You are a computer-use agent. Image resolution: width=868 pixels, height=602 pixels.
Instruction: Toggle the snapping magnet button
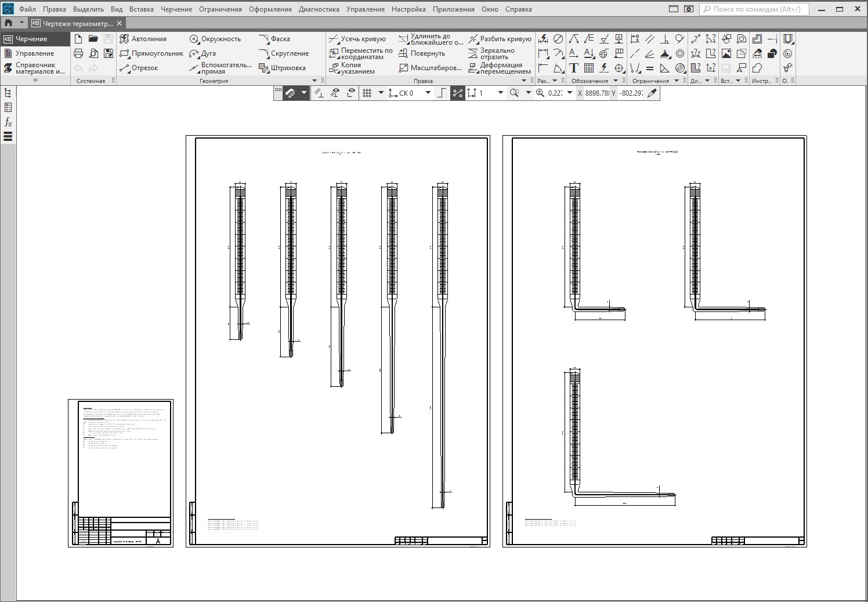click(x=291, y=93)
